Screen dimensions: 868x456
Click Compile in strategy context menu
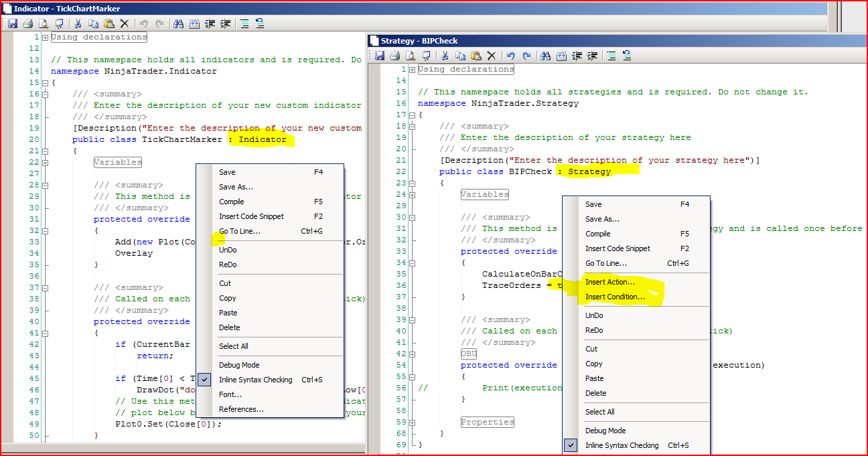(597, 234)
